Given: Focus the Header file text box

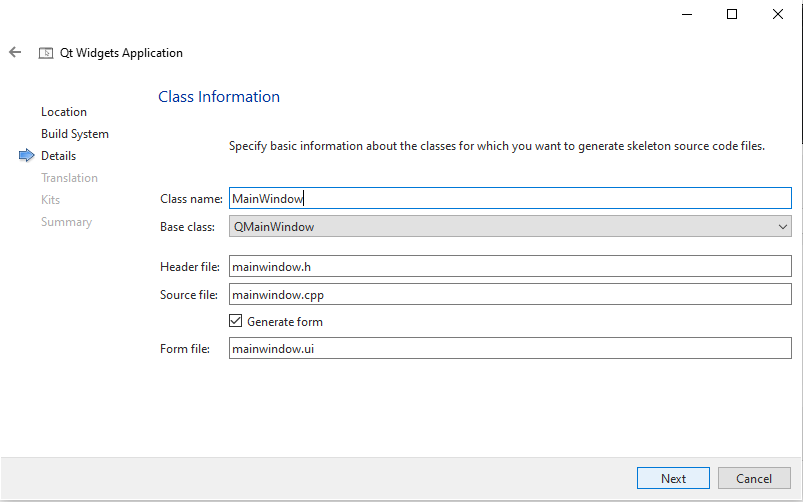Looking at the screenshot, I should pos(510,267).
